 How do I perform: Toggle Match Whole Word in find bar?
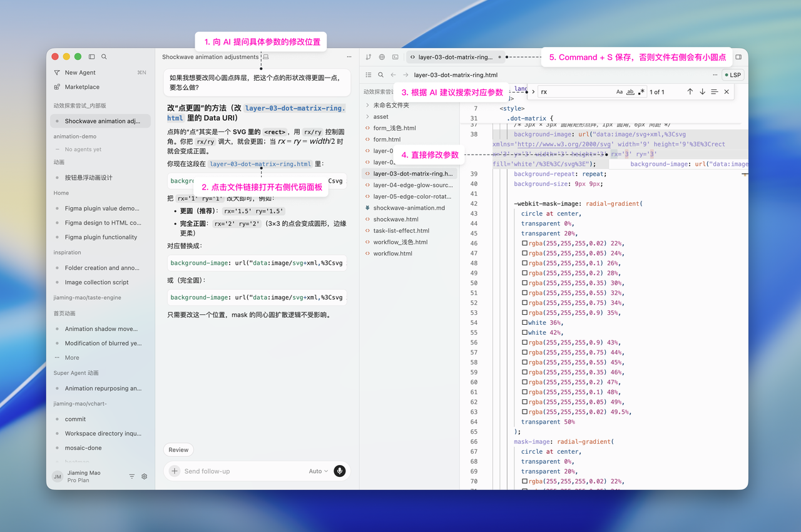pyautogui.click(x=630, y=92)
